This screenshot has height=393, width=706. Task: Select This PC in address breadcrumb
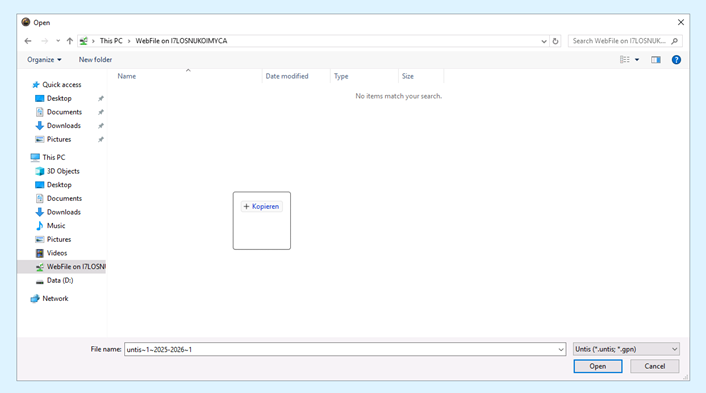tap(111, 41)
